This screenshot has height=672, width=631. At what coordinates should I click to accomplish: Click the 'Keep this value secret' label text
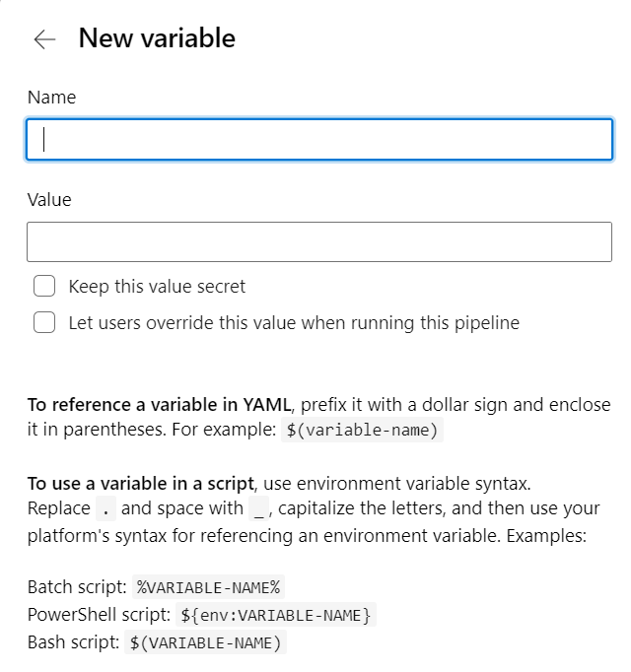(157, 287)
